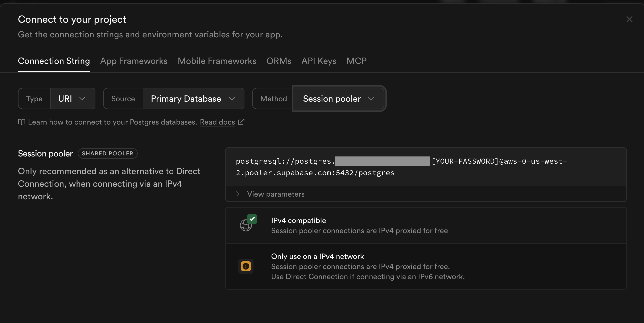This screenshot has width=644, height=323.
Task: Click the IPv4 compatible globe checkmark icon
Action: pyautogui.click(x=248, y=223)
